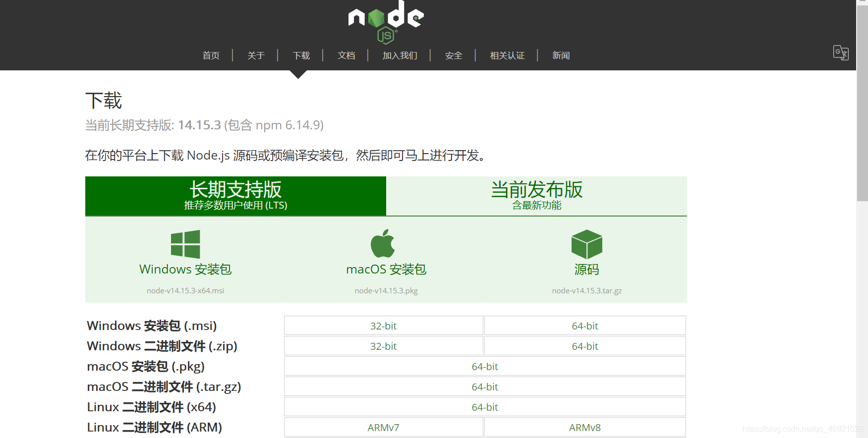Open 安全 navigation item
This screenshot has width=868, height=438.
click(x=454, y=55)
